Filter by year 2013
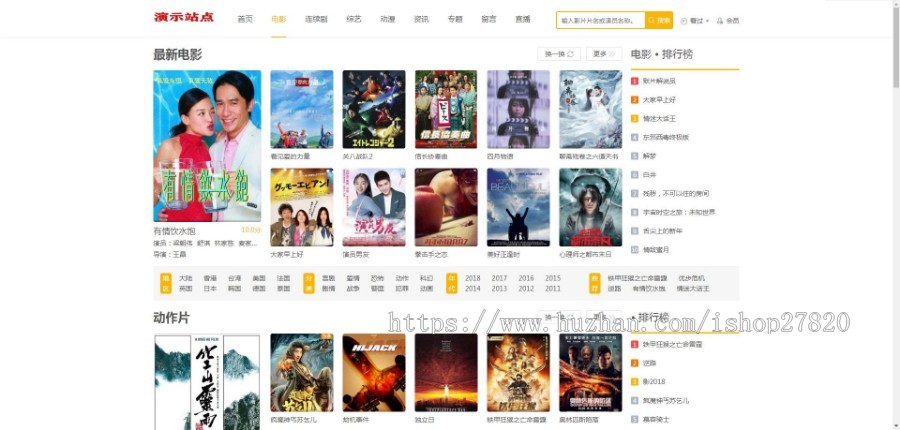The height and width of the screenshot is (430, 900). coord(499,289)
